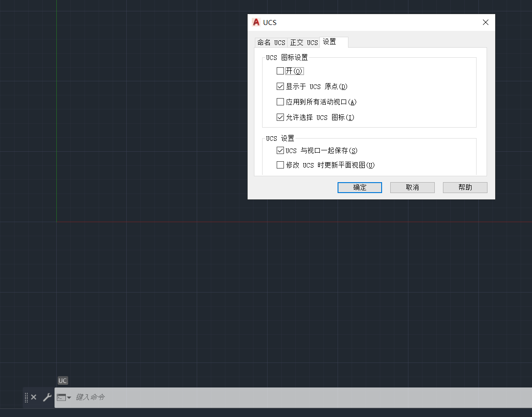Screen dimensions: 532x417
Task: Click the 取消 button
Action: [x=412, y=188]
